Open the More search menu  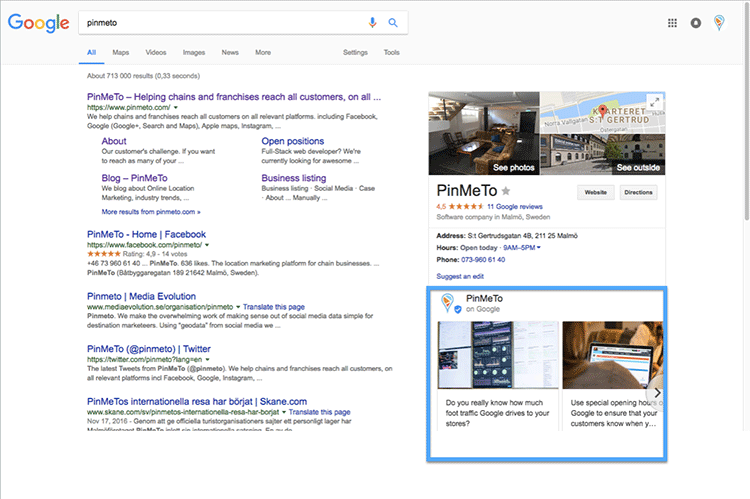(x=263, y=52)
